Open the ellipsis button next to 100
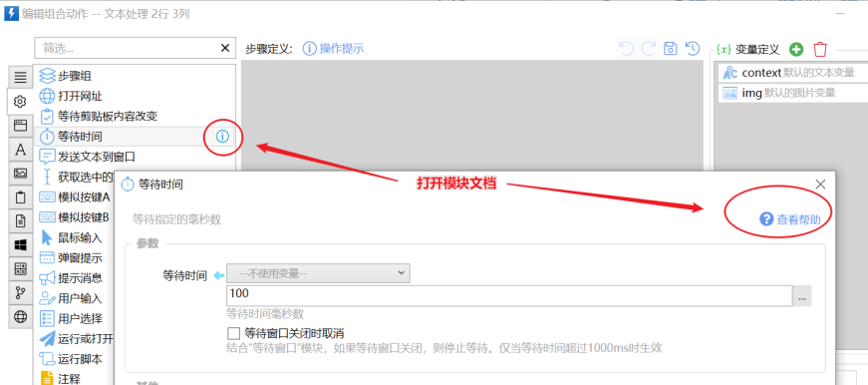 click(x=802, y=296)
